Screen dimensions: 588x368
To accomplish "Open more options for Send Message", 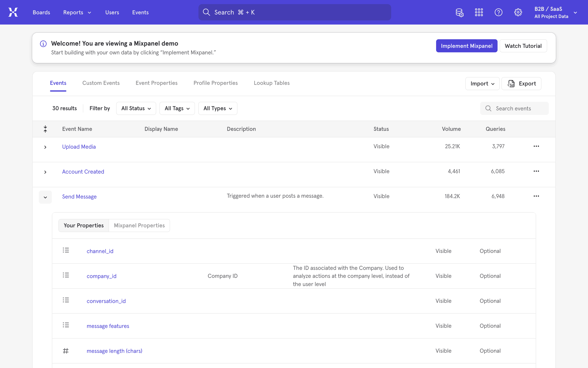I will 536,196.
